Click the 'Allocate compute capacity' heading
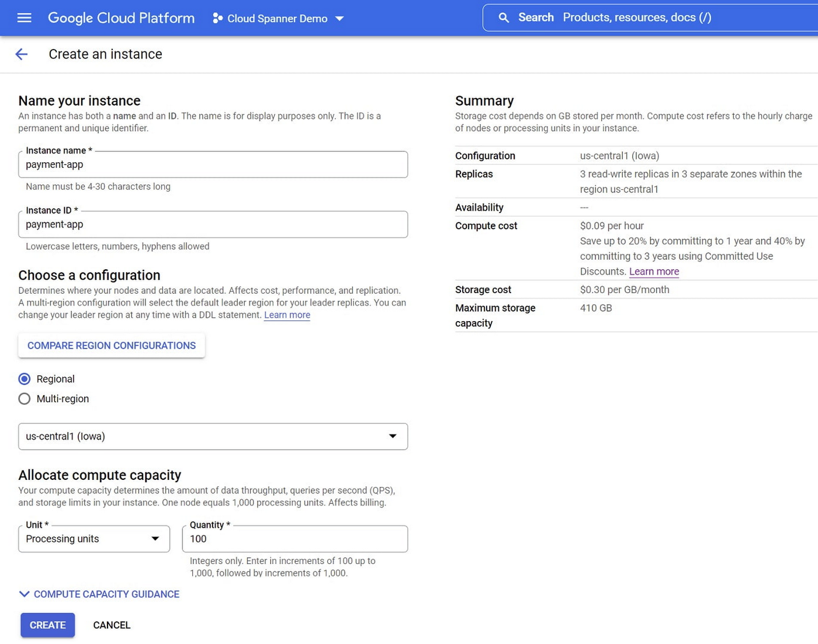 (99, 475)
